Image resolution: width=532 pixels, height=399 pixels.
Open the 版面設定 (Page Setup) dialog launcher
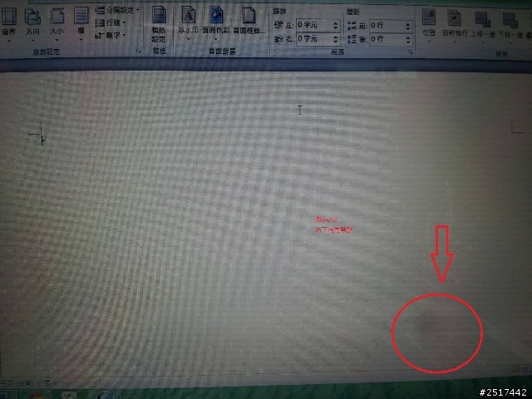[x=139, y=52]
